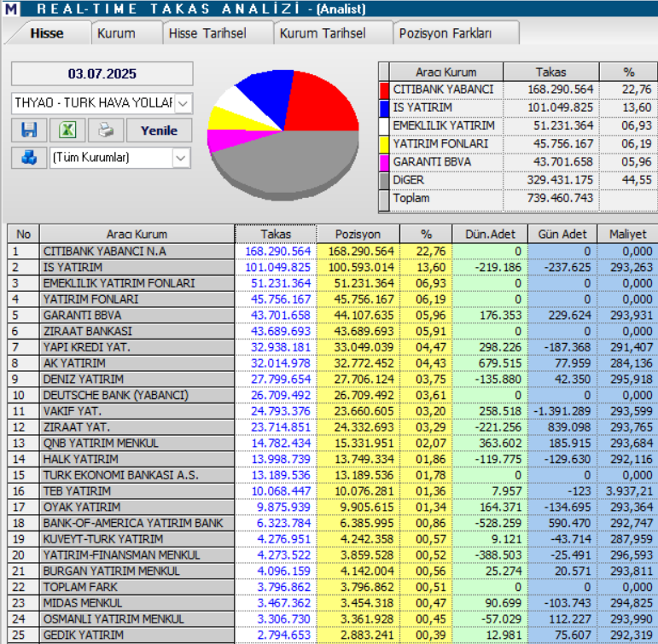
Task: Sort by Aracı Kurum column header in main table
Action: pyautogui.click(x=137, y=234)
